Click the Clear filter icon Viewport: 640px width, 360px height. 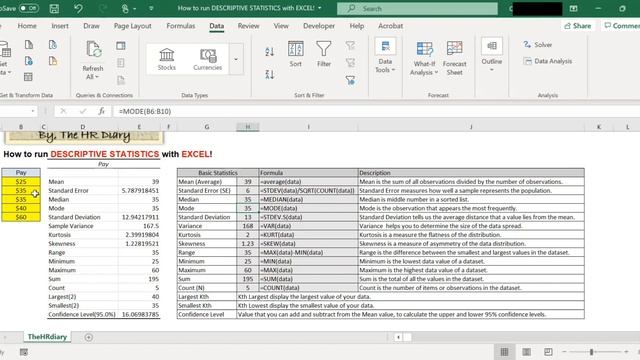350,45
